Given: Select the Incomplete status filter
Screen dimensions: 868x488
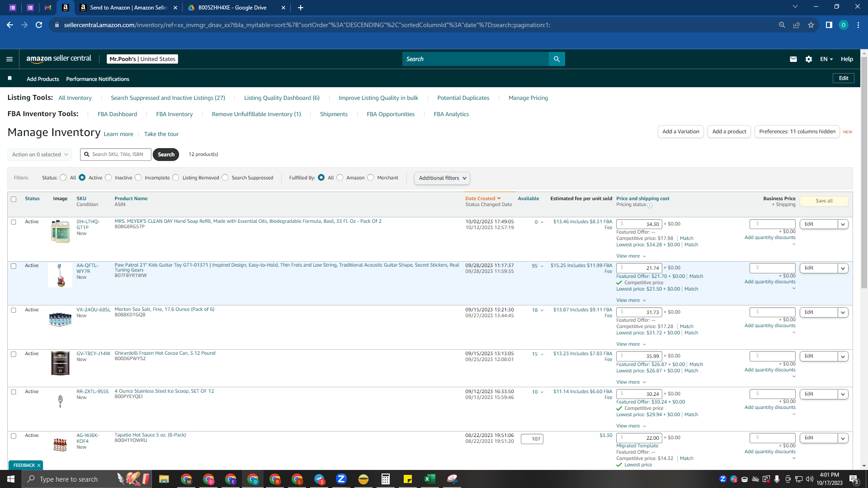Looking at the screenshot, I should 138,178.
